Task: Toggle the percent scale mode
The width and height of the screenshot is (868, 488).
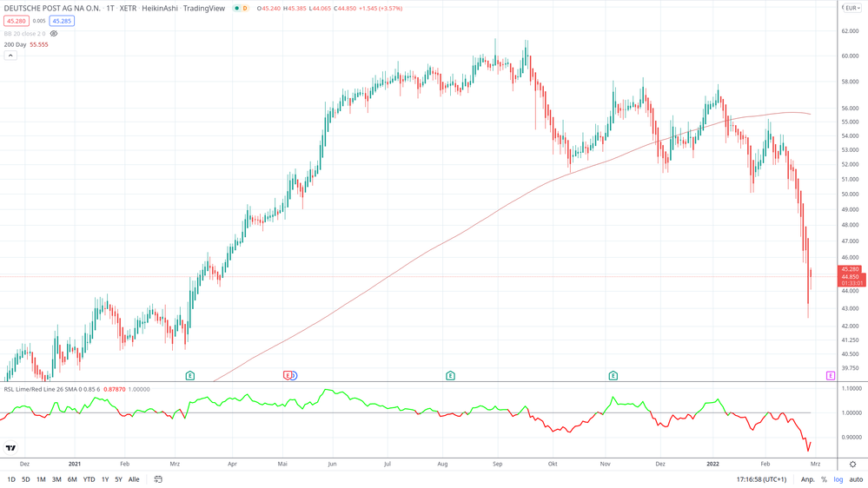Action: [x=824, y=479]
